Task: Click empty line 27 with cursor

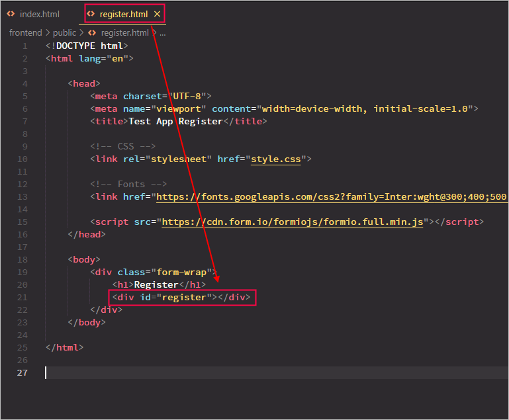Action: coord(277,373)
